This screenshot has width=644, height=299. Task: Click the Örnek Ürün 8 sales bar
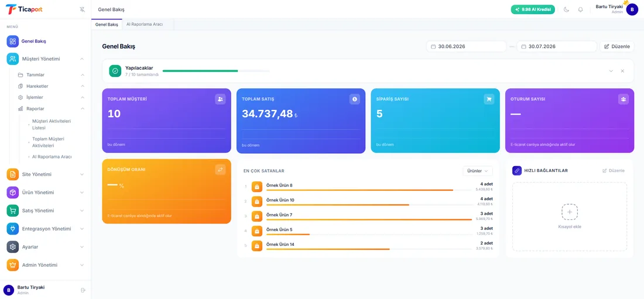pyautogui.click(x=369, y=190)
